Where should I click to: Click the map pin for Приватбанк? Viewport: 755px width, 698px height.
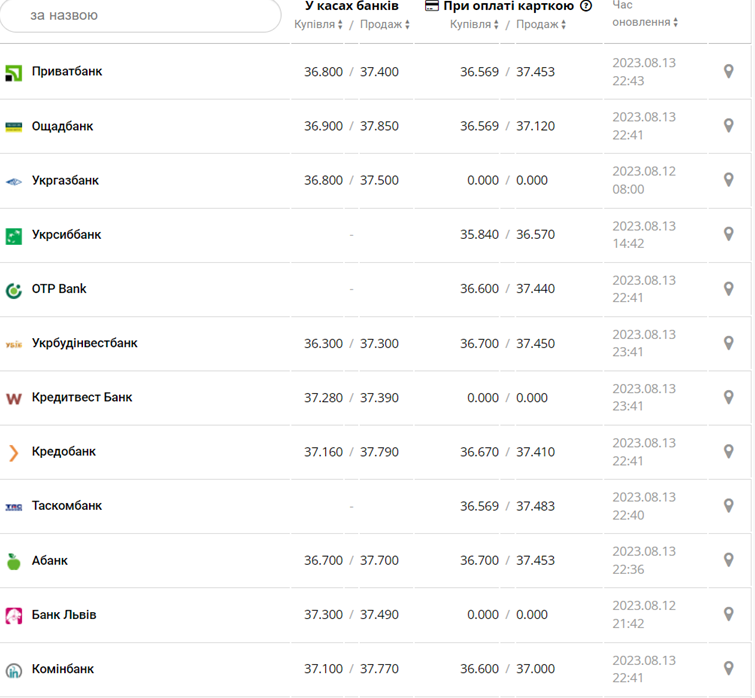tap(729, 72)
